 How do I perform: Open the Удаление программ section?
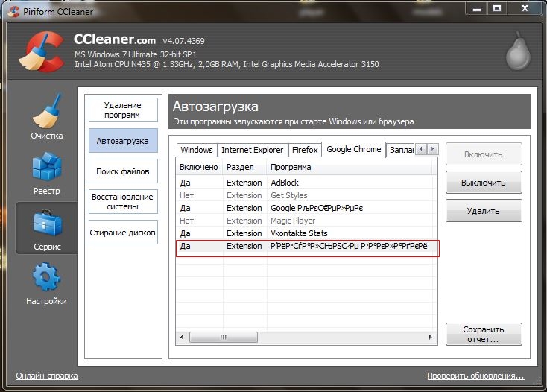[123, 110]
